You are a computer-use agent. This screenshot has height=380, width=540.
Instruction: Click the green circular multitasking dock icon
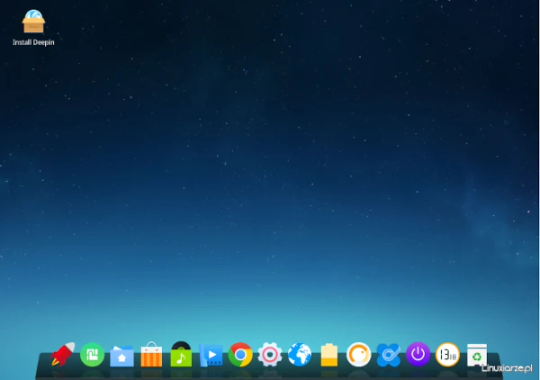click(x=92, y=355)
